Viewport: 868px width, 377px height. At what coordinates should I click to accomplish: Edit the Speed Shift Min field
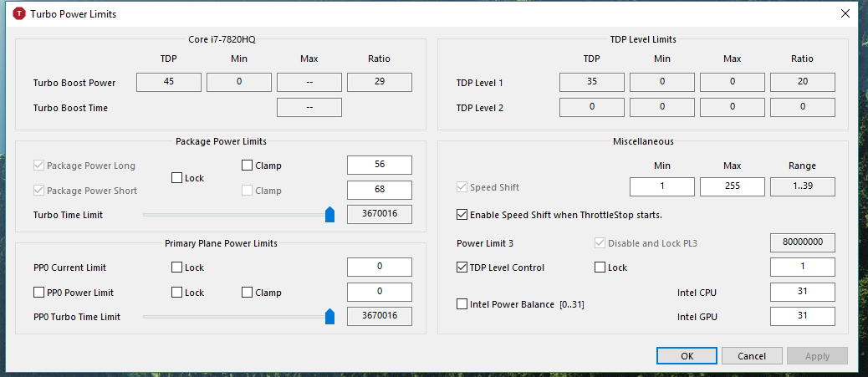662,186
